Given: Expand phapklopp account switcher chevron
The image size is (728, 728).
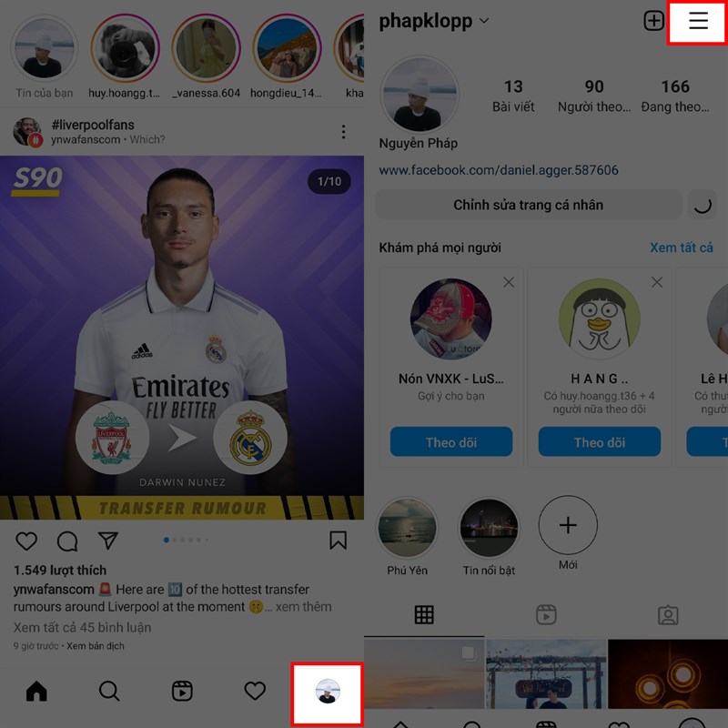Looking at the screenshot, I should pyautogui.click(x=484, y=21).
